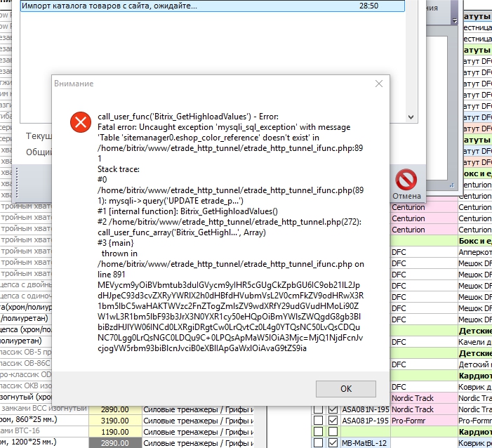Tick the unchecked box in ASA081P-195 row
492x448 pixels.
[318, 421]
